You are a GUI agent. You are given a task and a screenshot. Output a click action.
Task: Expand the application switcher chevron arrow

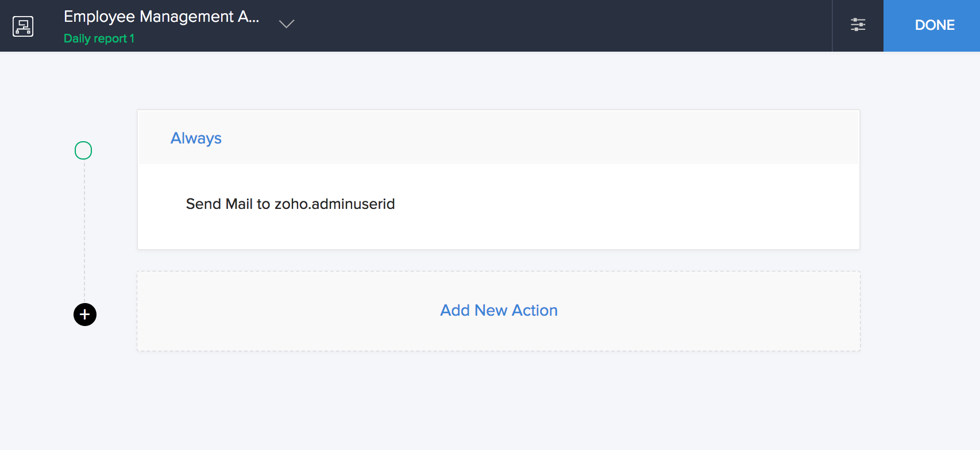click(286, 24)
